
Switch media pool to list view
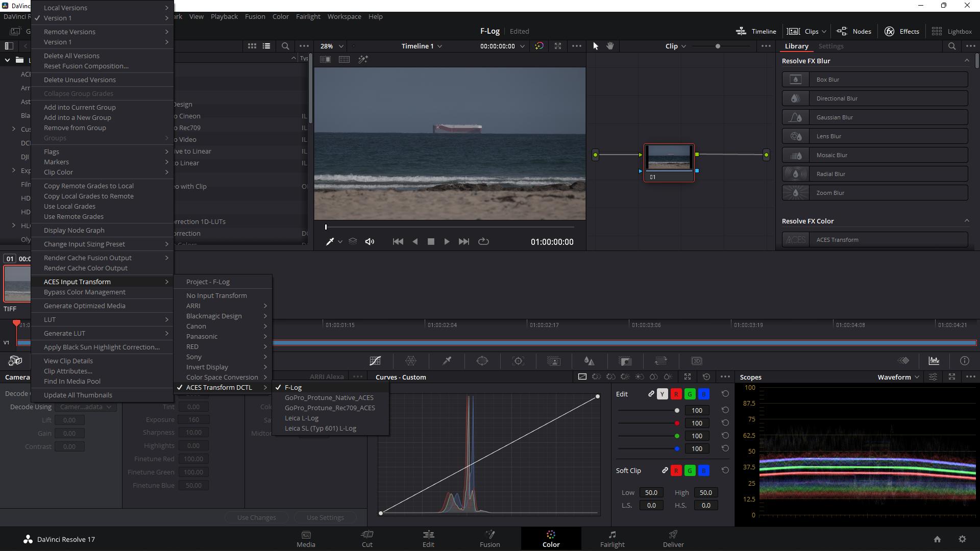pyautogui.click(x=266, y=46)
